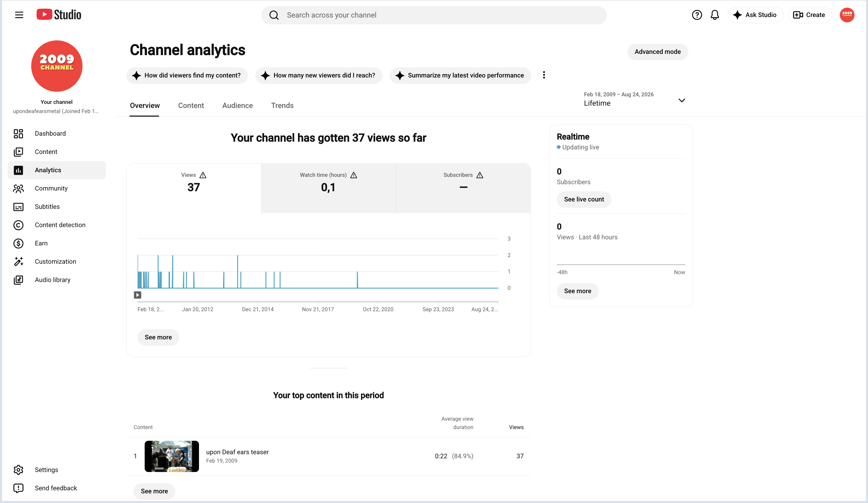Click the Earn dollar icon
This screenshot has width=868, height=503.
(x=18, y=243)
